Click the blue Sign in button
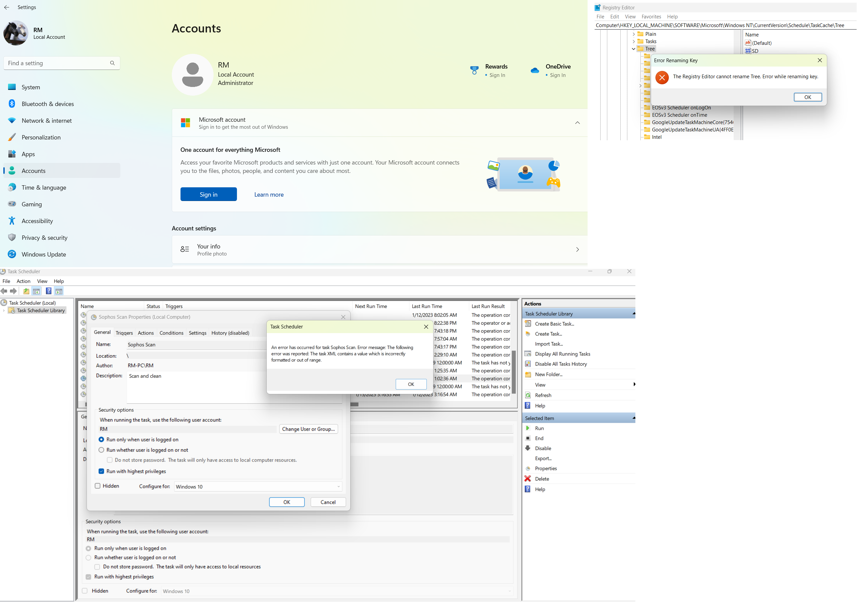Image resolution: width=868 pixels, height=612 pixels. coord(208,194)
